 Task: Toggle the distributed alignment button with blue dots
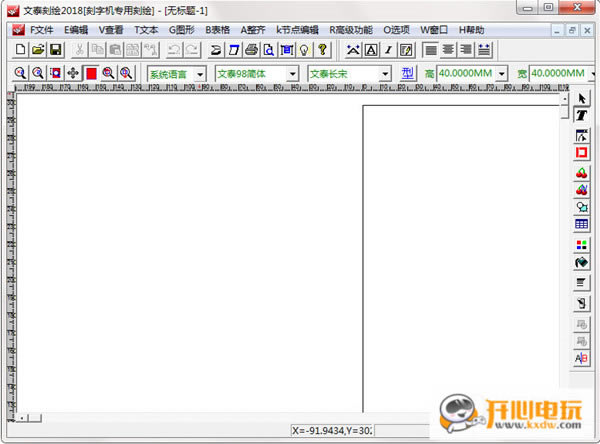pos(484,50)
